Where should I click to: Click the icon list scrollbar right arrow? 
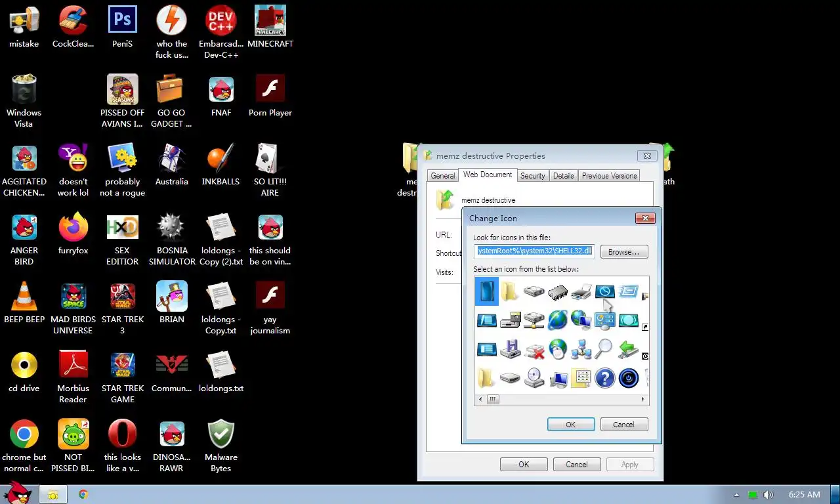tap(642, 399)
